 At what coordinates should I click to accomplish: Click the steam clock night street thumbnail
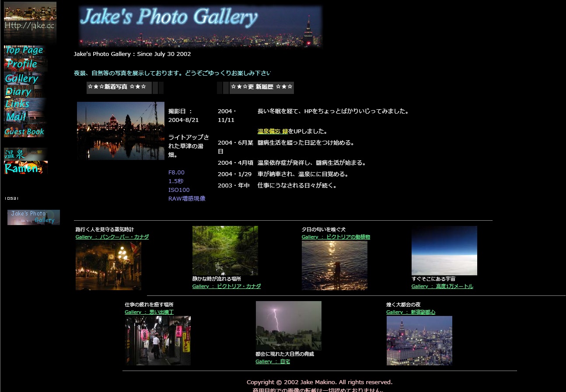pos(108,266)
